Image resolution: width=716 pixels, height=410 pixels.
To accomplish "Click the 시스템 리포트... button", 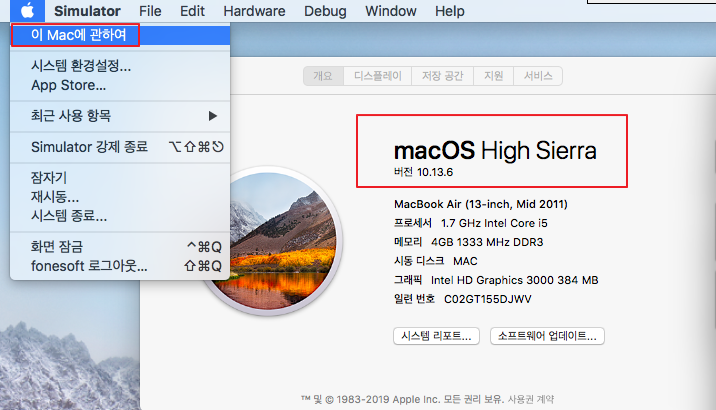I will click(x=436, y=336).
